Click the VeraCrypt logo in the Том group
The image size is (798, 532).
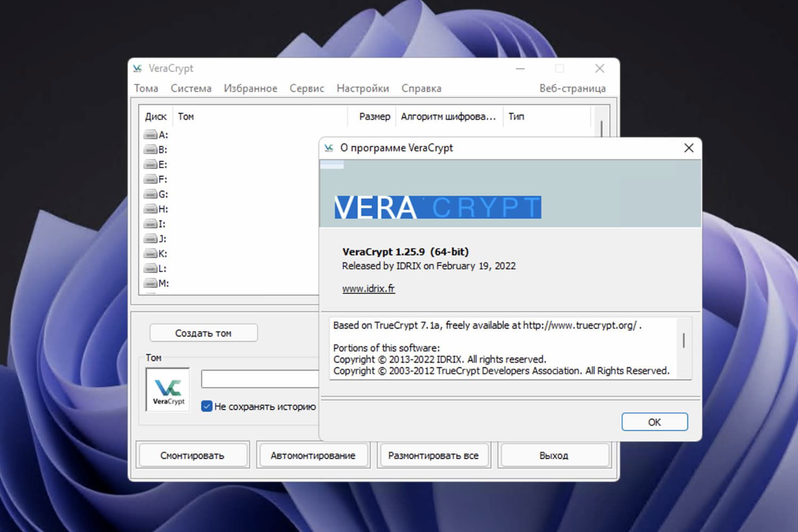[x=168, y=390]
